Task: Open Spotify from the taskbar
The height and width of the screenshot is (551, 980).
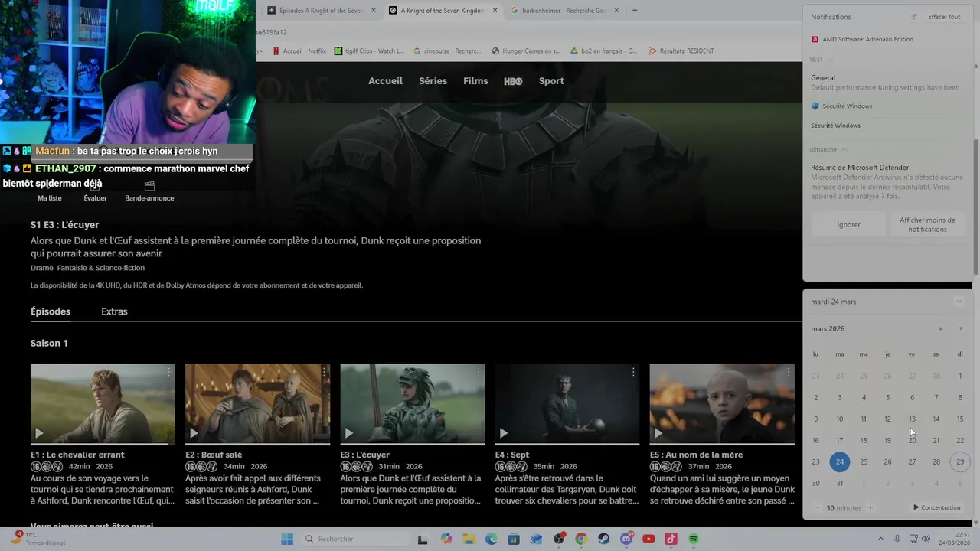Action: click(694, 539)
